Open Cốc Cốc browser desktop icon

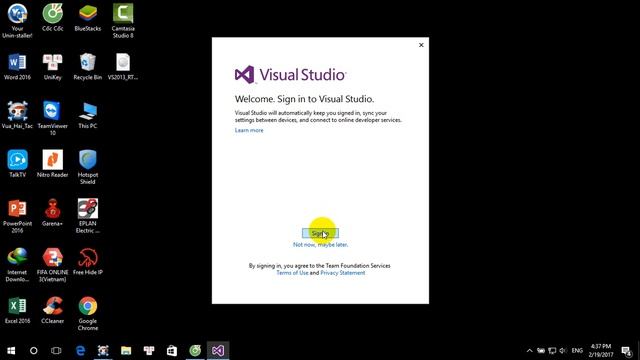53,17
